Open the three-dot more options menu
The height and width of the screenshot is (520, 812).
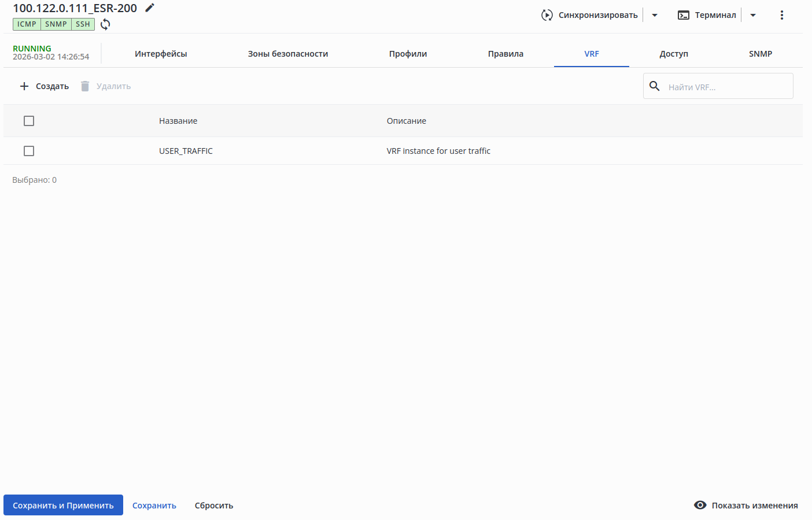pyautogui.click(x=781, y=15)
